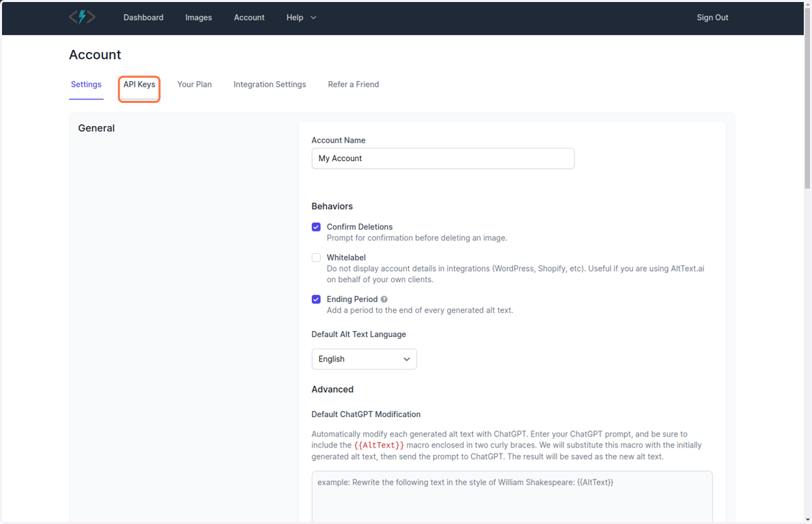
Task: Click the General section label
Action: (97, 128)
